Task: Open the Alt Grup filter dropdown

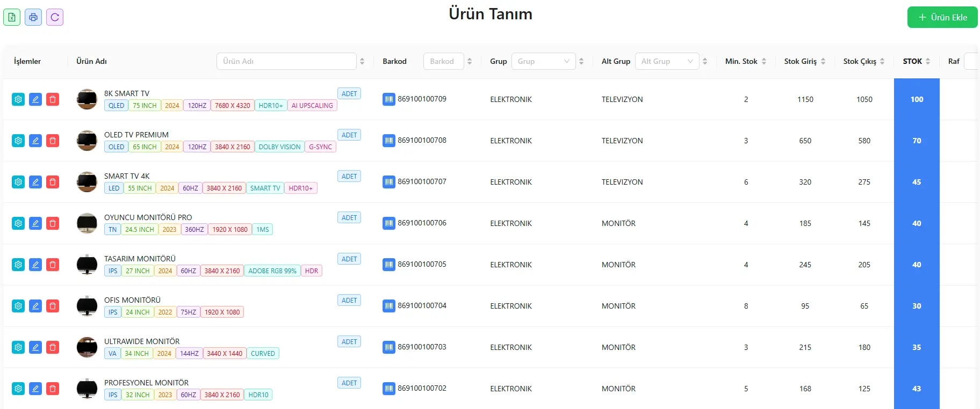Action: [667, 61]
